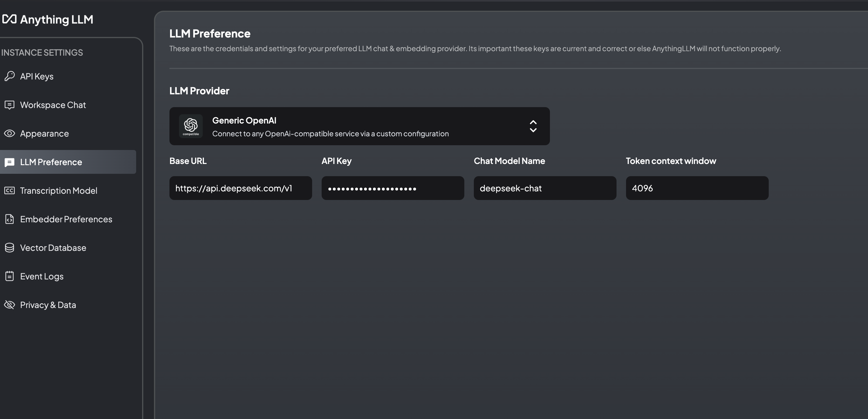Click the Generic OpenAI provider logo

tap(191, 126)
